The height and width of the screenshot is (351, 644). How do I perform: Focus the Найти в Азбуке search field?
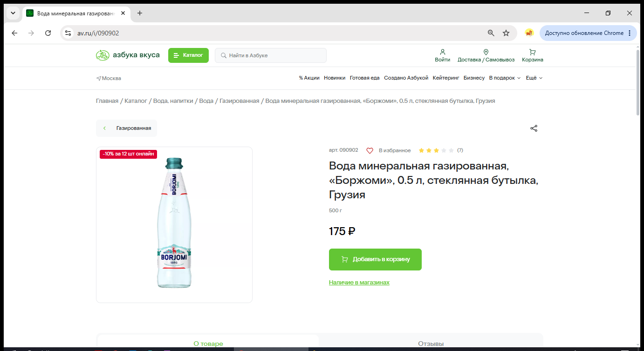click(271, 55)
